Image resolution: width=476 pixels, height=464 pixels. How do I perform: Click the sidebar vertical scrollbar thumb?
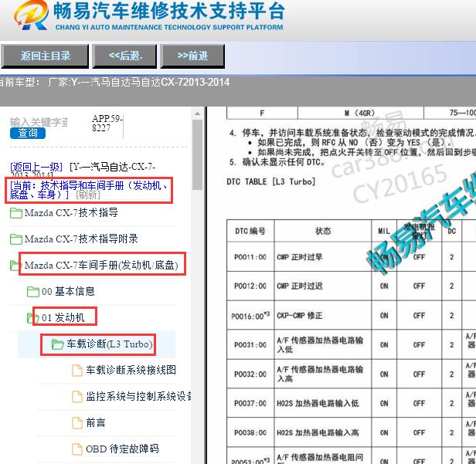[197, 154]
